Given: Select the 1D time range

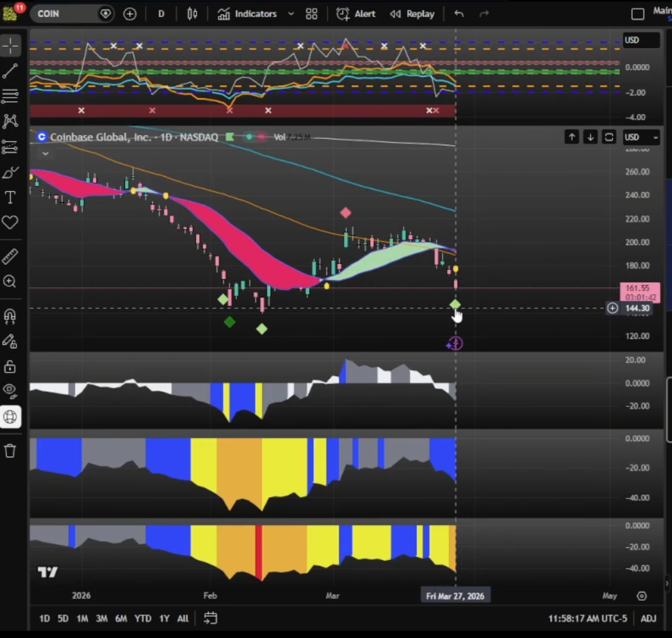Looking at the screenshot, I should tap(44, 619).
